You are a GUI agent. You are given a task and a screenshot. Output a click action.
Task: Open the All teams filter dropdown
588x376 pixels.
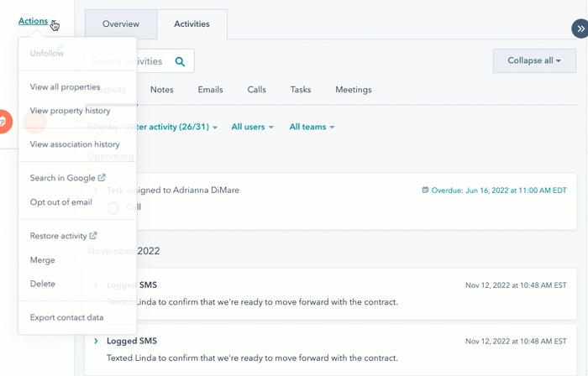(x=312, y=127)
